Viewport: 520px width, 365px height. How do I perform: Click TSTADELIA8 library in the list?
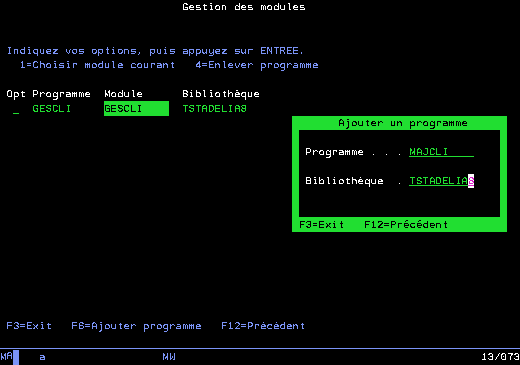[214, 109]
